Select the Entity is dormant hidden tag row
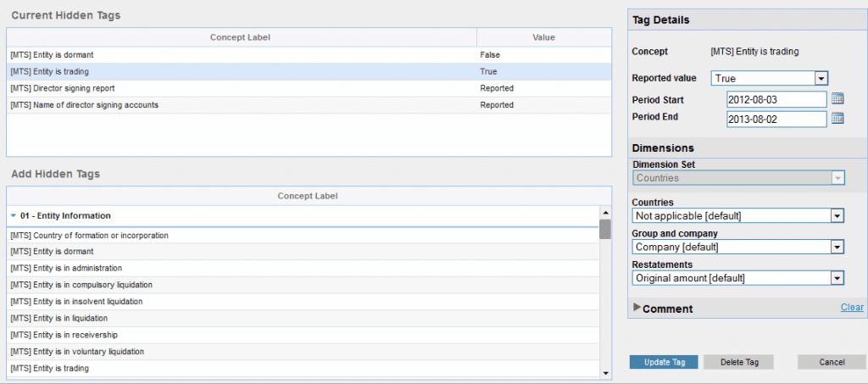This screenshot has width=868, height=384. (241, 55)
